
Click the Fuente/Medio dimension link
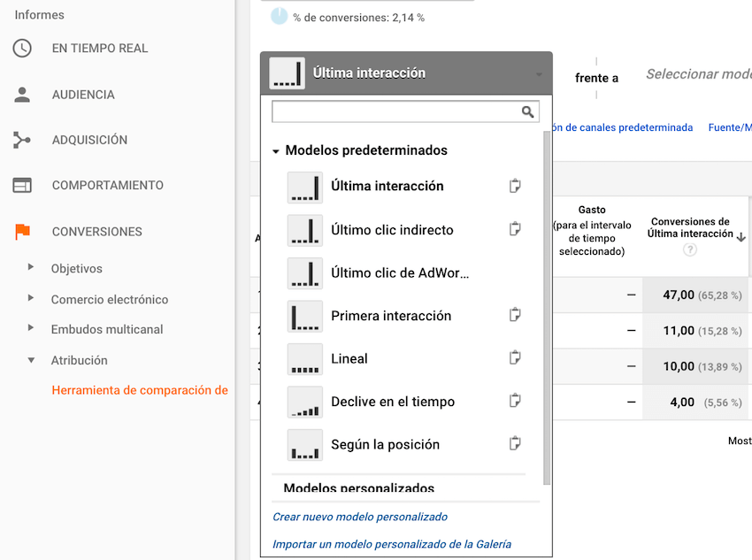tap(730, 127)
